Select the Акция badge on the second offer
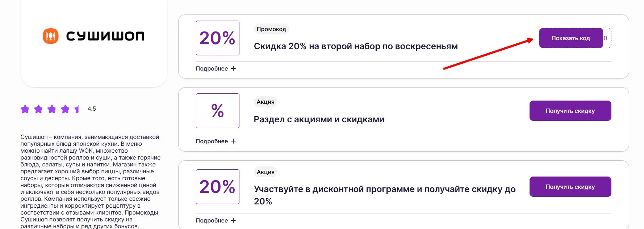Viewport: 644px width, 229px height. coord(265,102)
